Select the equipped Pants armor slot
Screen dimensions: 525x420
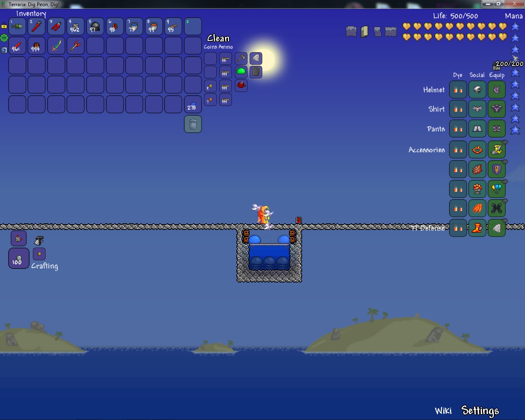(x=497, y=129)
